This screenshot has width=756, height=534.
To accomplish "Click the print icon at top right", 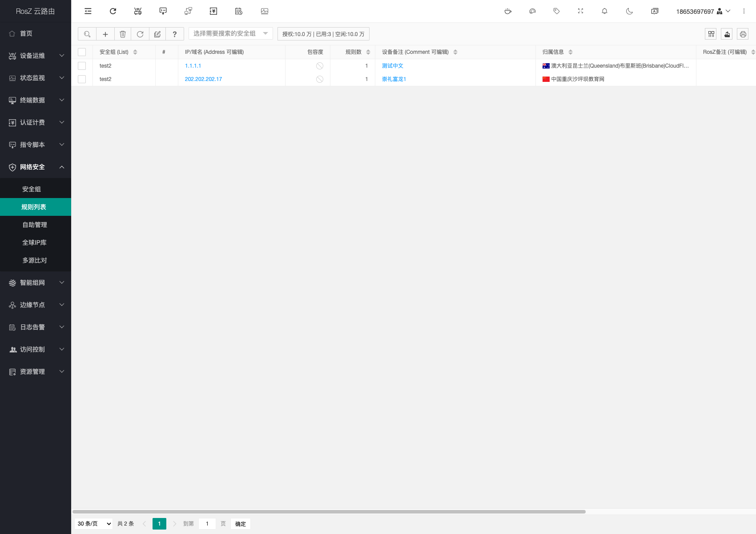I will point(743,34).
